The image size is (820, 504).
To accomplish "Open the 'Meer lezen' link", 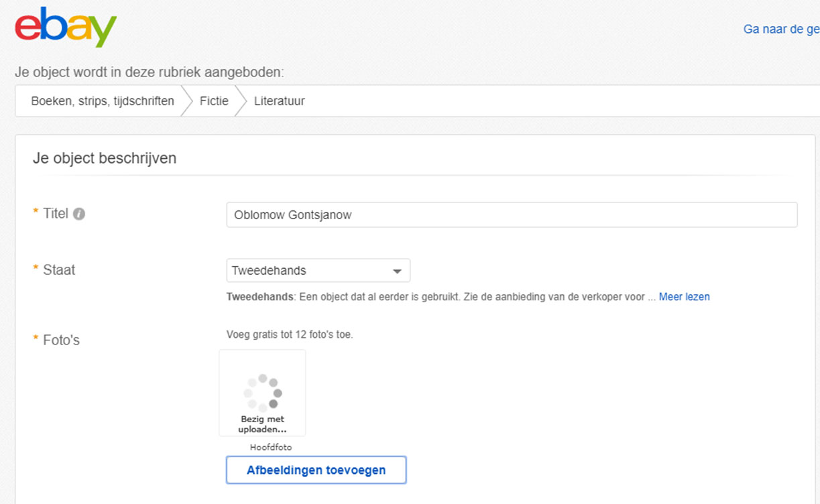I will 684,297.
